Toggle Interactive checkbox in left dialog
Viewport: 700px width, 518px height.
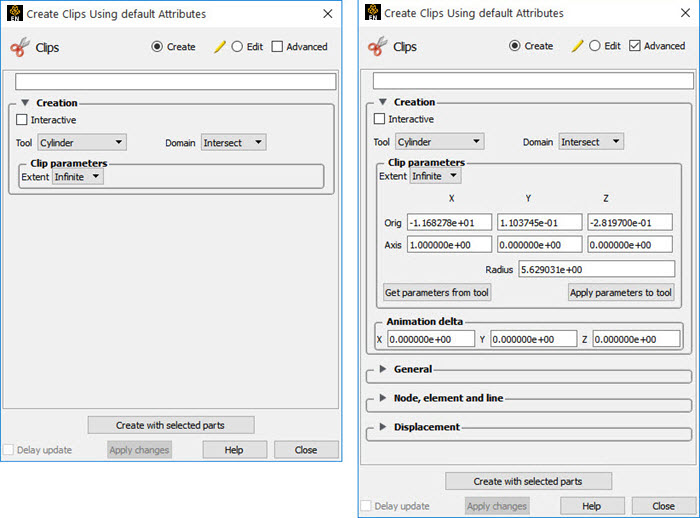tap(21, 120)
